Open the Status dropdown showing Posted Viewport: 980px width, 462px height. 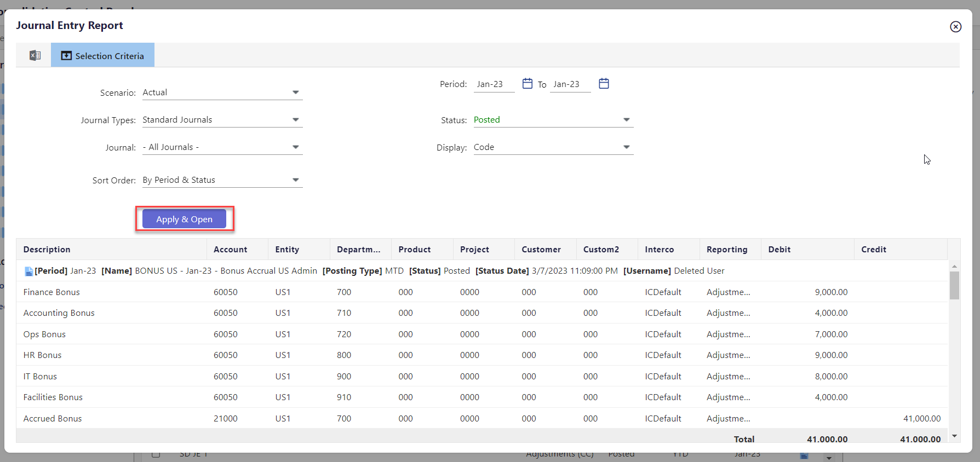click(553, 120)
